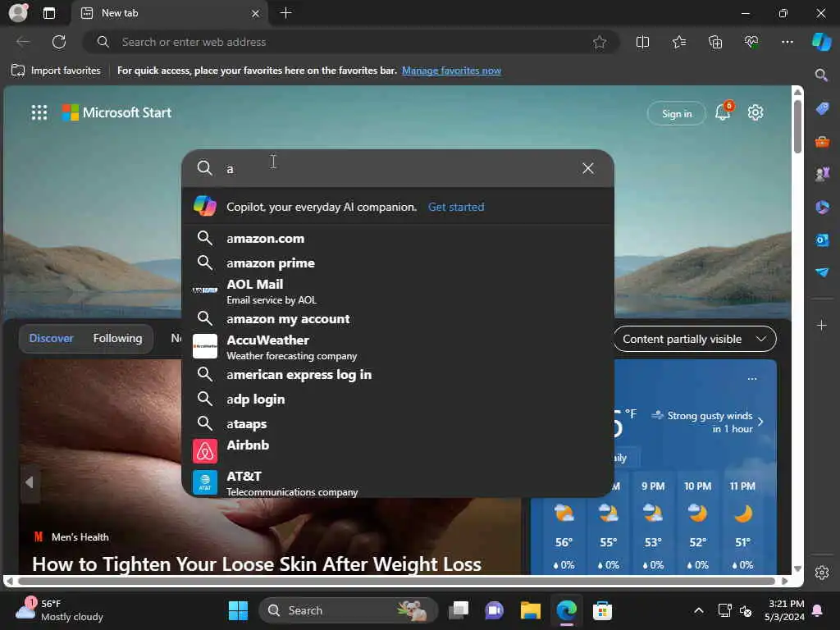The width and height of the screenshot is (840, 630).
Task: Click Get started for Copilot
Action: (x=456, y=207)
